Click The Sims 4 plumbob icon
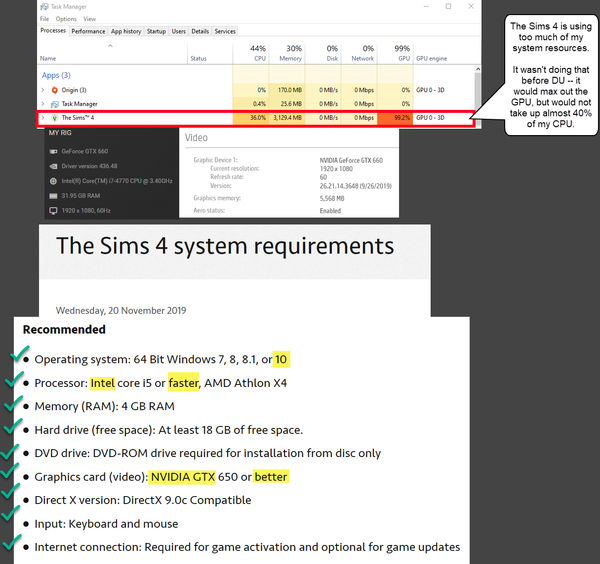The width and height of the screenshot is (600, 564). tap(54, 118)
